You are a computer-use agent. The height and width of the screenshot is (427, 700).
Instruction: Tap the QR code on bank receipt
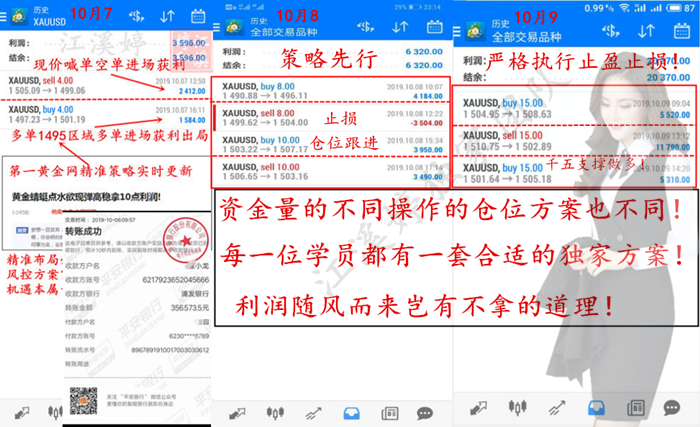tap(83, 401)
